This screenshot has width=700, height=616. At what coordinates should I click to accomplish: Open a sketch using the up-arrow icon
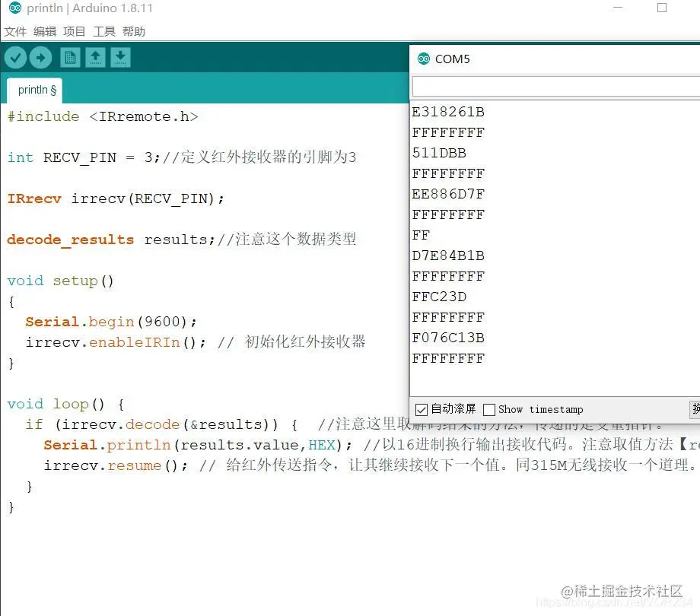point(95,58)
